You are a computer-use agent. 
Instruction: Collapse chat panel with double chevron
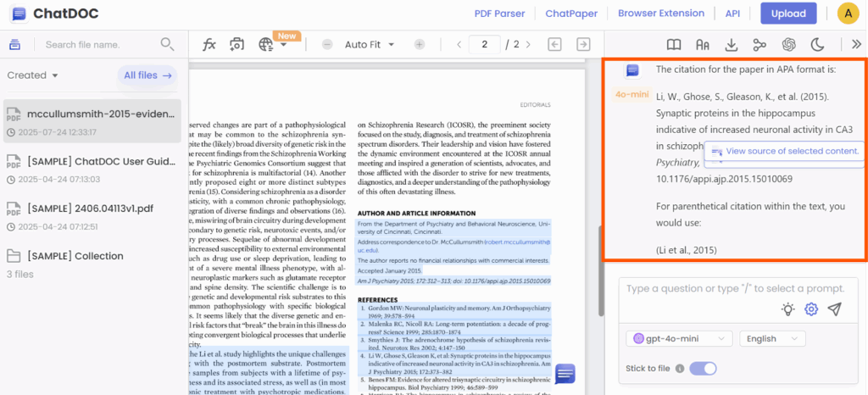click(856, 45)
